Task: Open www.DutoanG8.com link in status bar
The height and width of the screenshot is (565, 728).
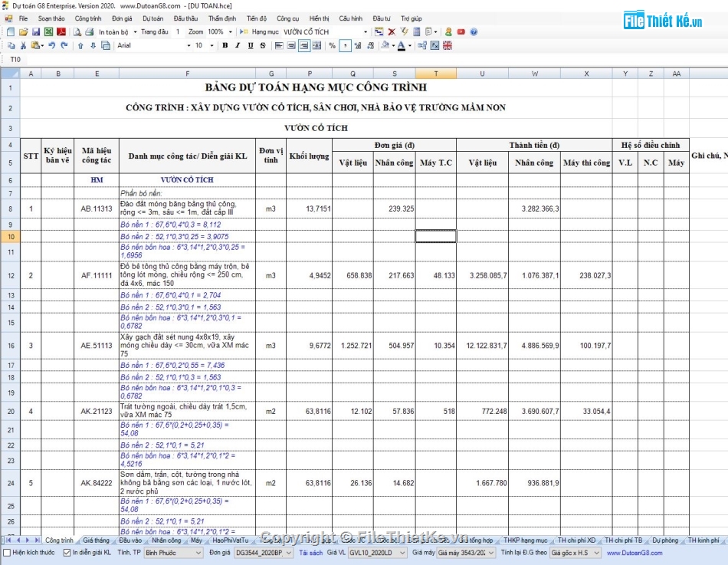Action: 635,553
